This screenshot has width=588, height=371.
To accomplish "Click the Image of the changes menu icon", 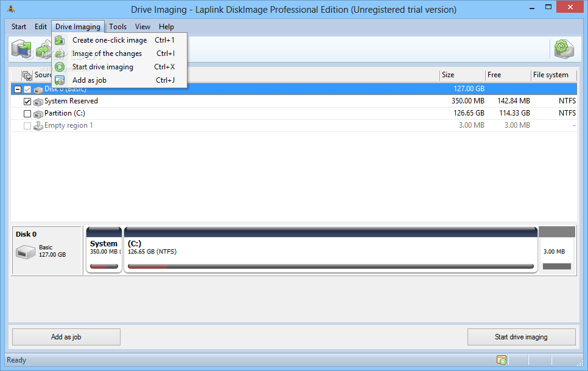I will pos(60,54).
